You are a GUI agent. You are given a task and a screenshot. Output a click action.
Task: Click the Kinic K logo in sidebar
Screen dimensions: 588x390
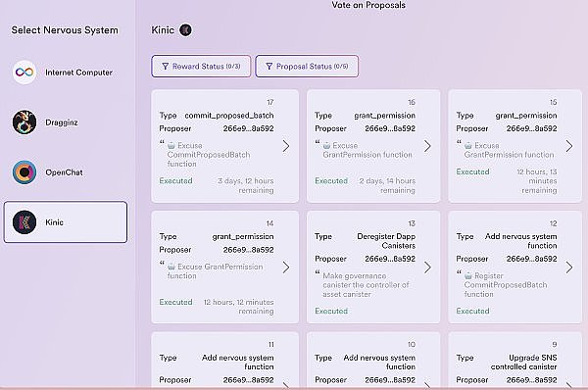click(24, 222)
